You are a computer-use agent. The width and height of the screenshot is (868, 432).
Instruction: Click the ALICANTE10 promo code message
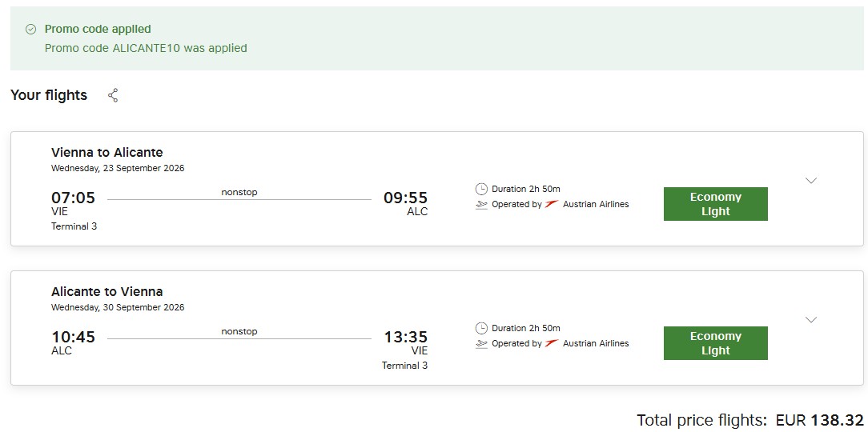click(146, 48)
